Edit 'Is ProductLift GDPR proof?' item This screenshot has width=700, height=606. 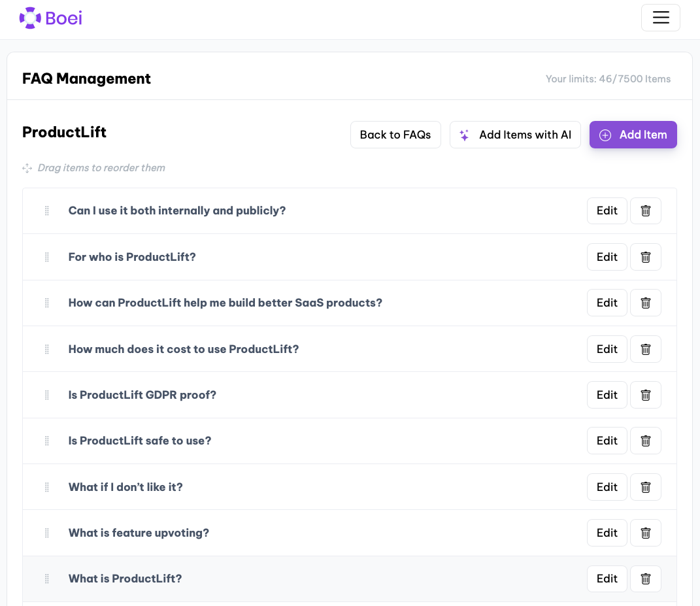pyautogui.click(x=607, y=396)
